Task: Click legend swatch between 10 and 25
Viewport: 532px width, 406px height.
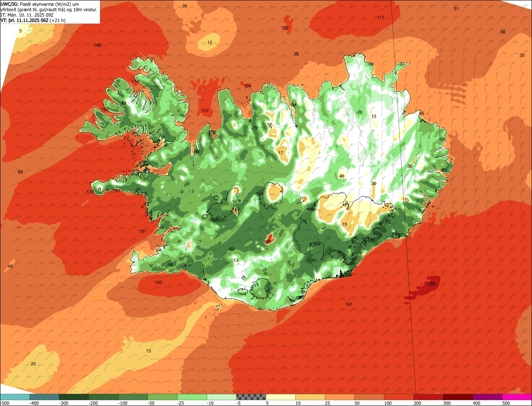Action: pyautogui.click(x=310, y=397)
